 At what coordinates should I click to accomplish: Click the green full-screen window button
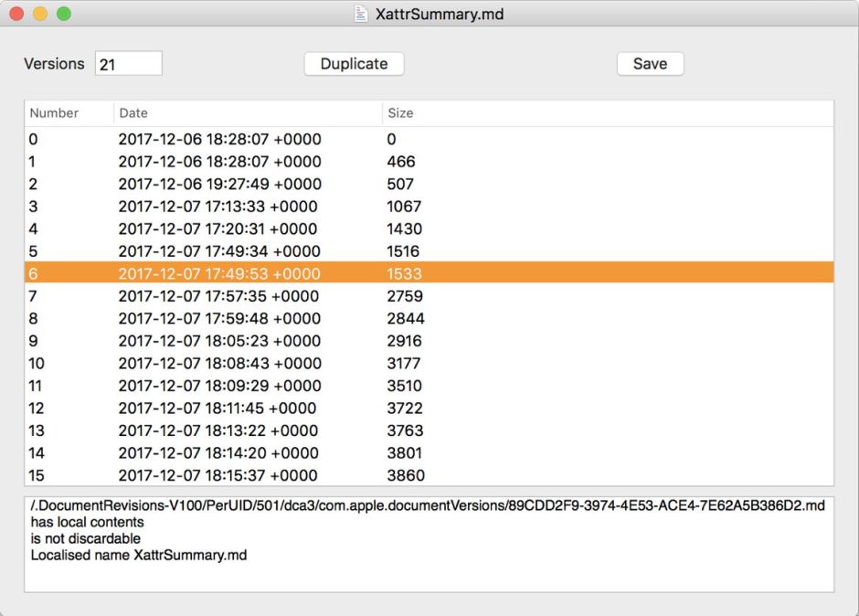click(x=63, y=14)
